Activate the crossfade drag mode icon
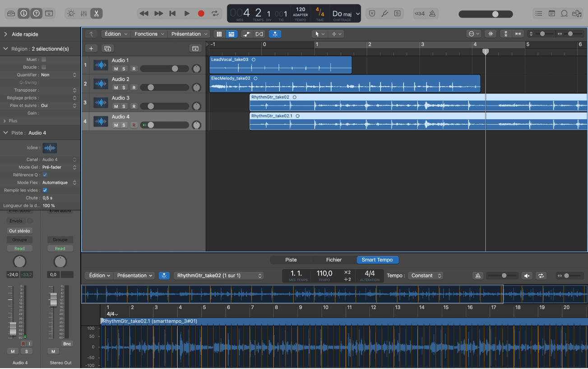The width and height of the screenshot is (588, 369). pyautogui.click(x=259, y=34)
